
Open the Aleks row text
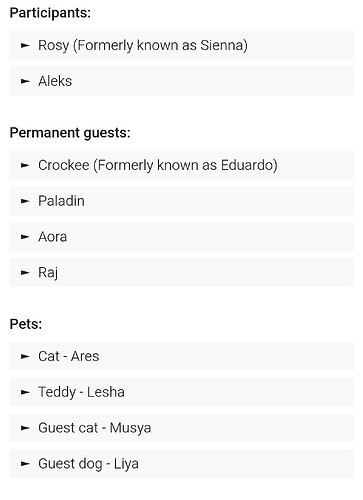click(55, 81)
